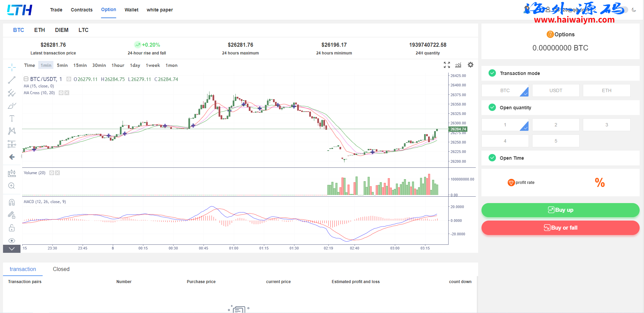
Task: Toggle hide all drawings eye icon
Action: pos(12,241)
